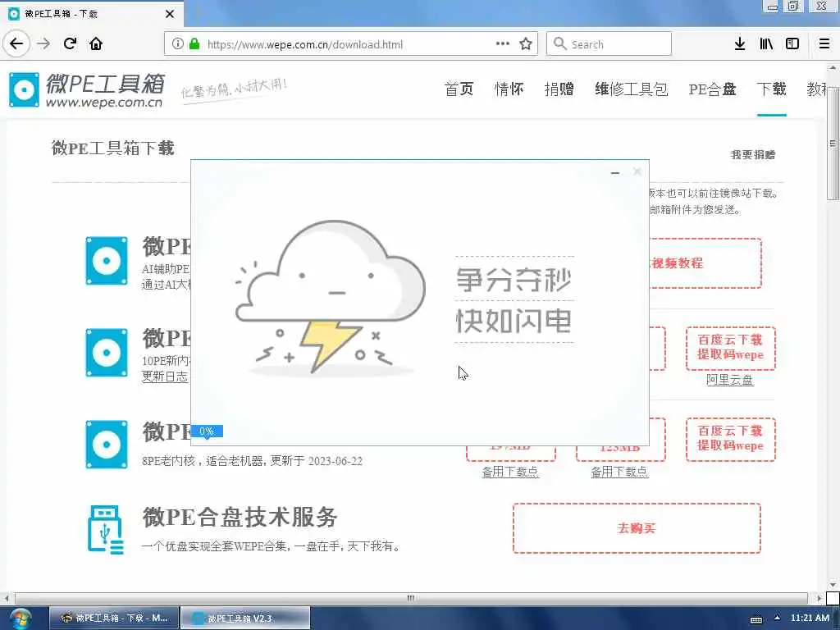The image size is (840, 630).
Task: Click the left 备用下载点 link
Action: point(510,472)
